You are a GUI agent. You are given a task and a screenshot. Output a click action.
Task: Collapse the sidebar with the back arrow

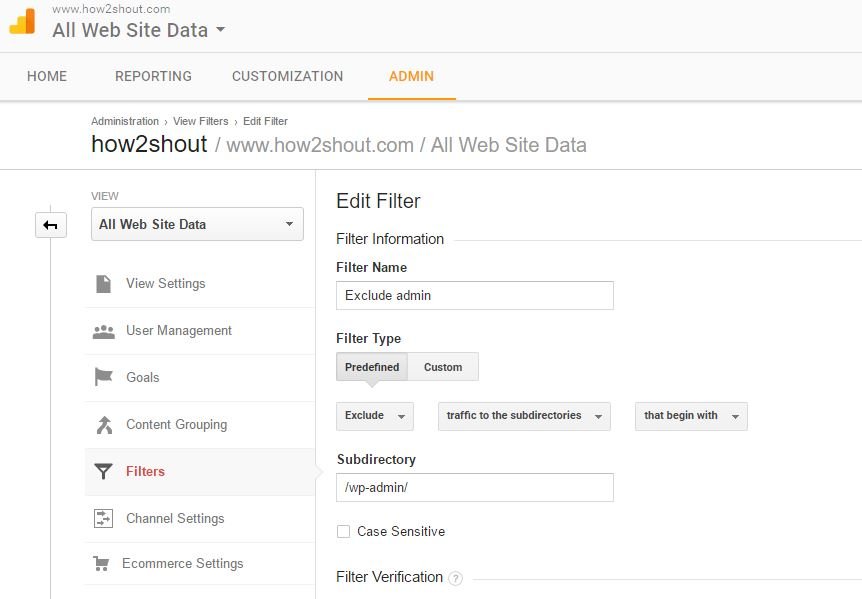click(50, 225)
